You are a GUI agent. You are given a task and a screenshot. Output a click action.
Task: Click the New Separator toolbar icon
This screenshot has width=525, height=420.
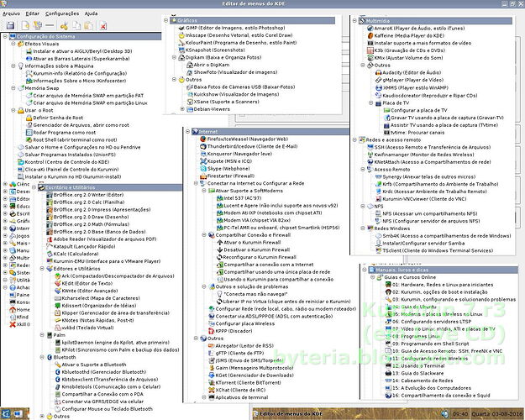click(x=50, y=25)
